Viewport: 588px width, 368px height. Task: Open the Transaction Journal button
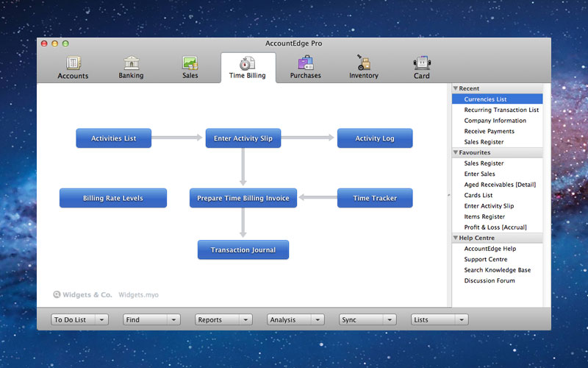(243, 250)
